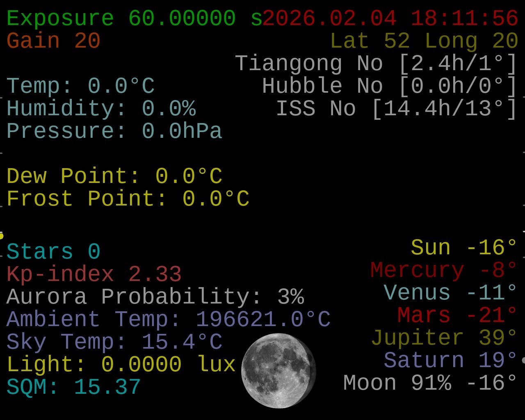Click the Hubble No visibility line

pos(389,86)
